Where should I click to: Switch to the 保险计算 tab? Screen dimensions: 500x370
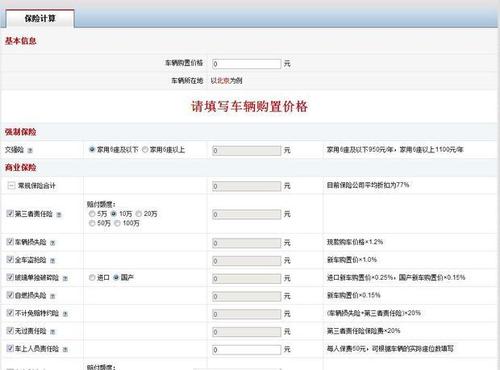coord(40,18)
